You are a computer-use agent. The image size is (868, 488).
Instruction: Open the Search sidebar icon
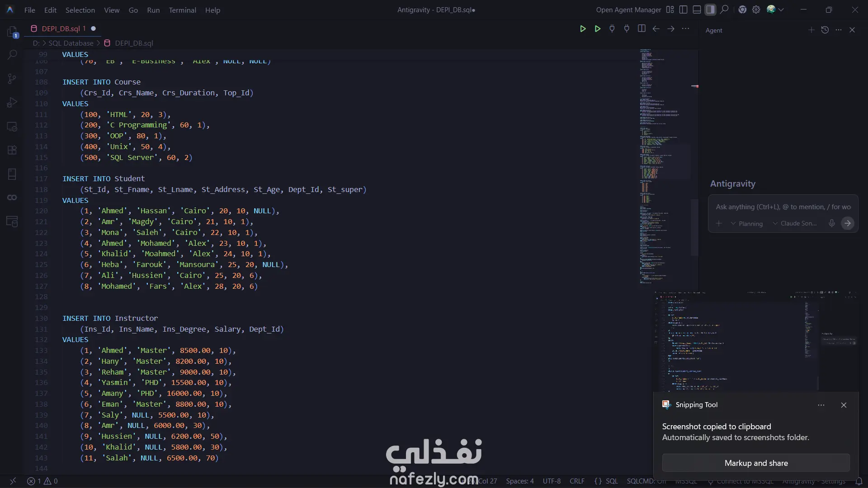point(12,55)
